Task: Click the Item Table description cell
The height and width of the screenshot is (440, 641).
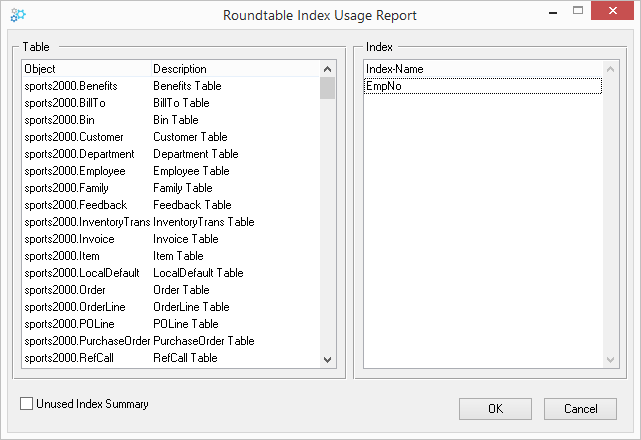Action: [x=178, y=256]
